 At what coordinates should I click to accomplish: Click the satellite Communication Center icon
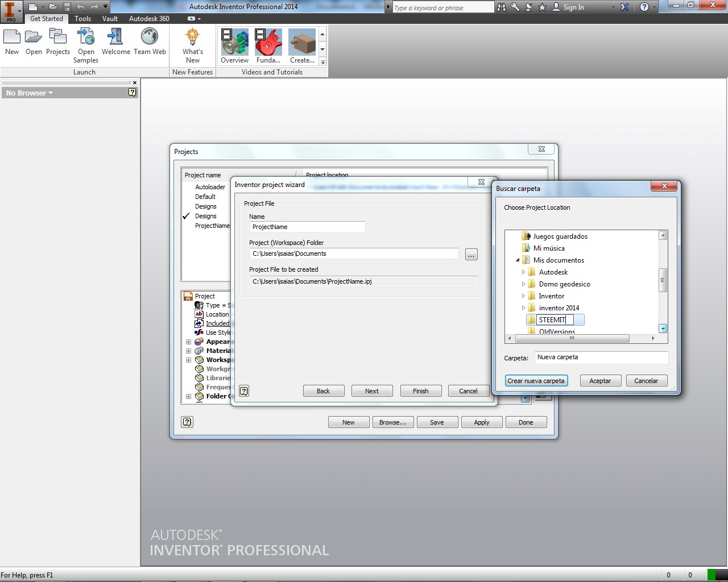pos(528,7)
